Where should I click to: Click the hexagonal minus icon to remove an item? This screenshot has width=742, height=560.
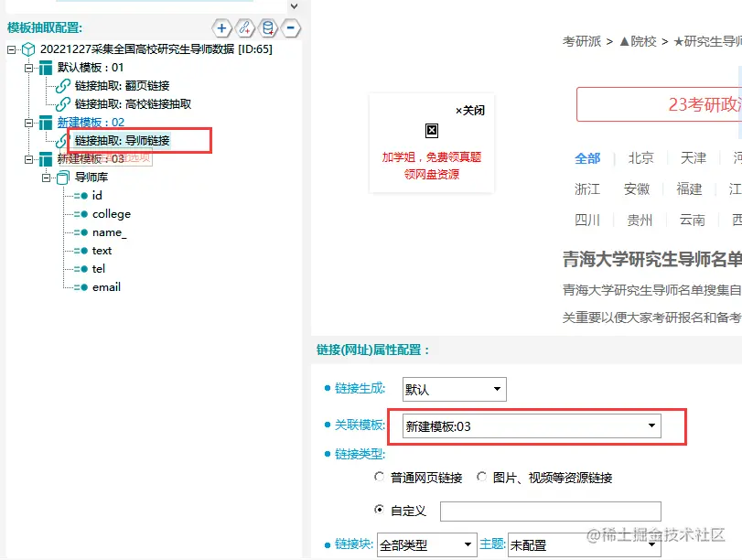coord(291,28)
